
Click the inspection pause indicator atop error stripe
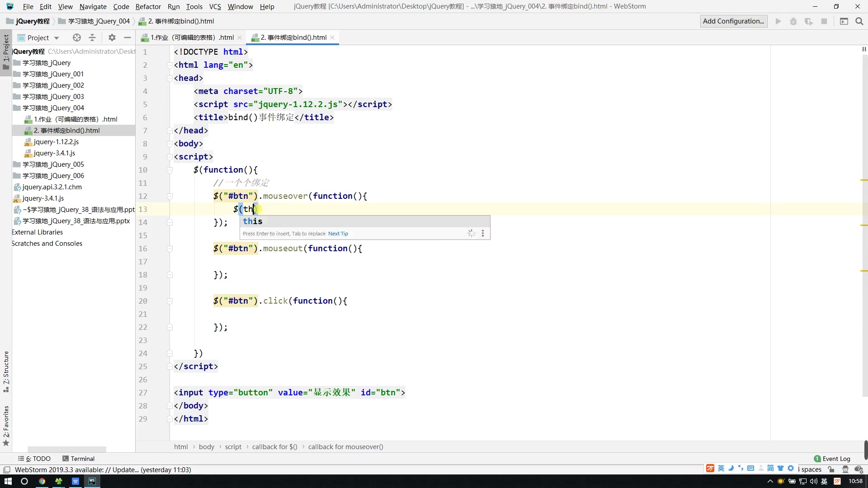864,49
